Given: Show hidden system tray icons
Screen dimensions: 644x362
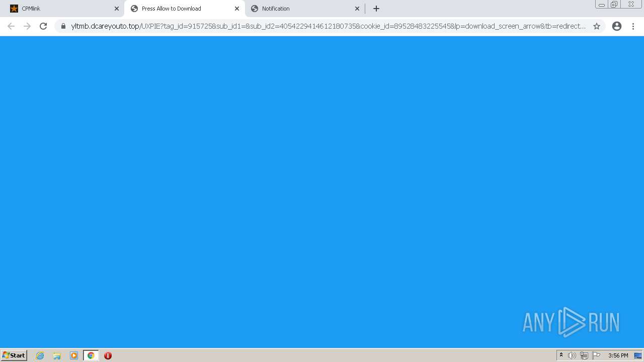Looking at the screenshot, I should pos(561,355).
